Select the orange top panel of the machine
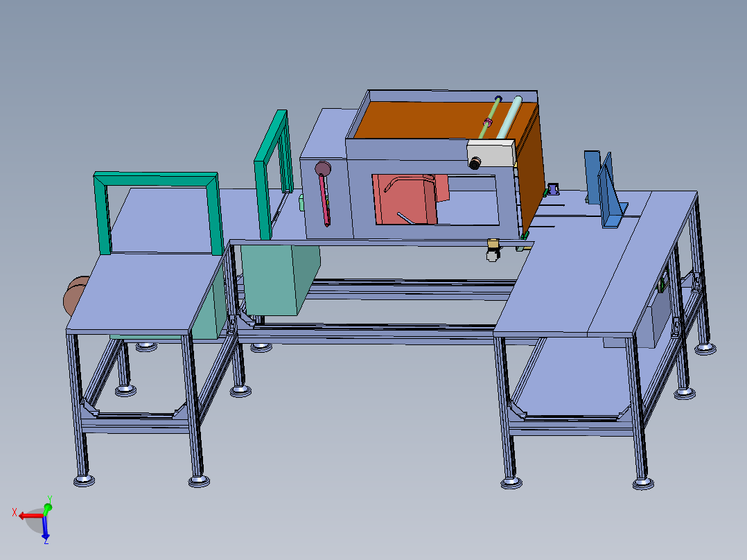Screen dimensions: 747x560 (429, 120)
